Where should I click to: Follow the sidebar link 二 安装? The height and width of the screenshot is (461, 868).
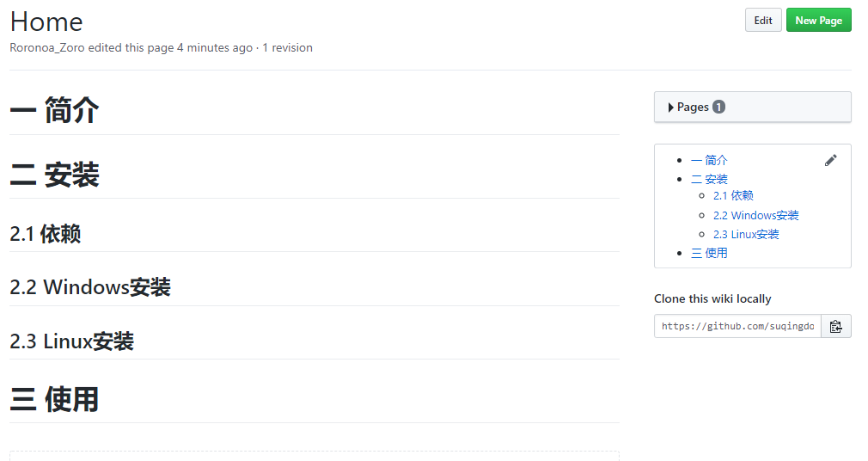point(709,179)
